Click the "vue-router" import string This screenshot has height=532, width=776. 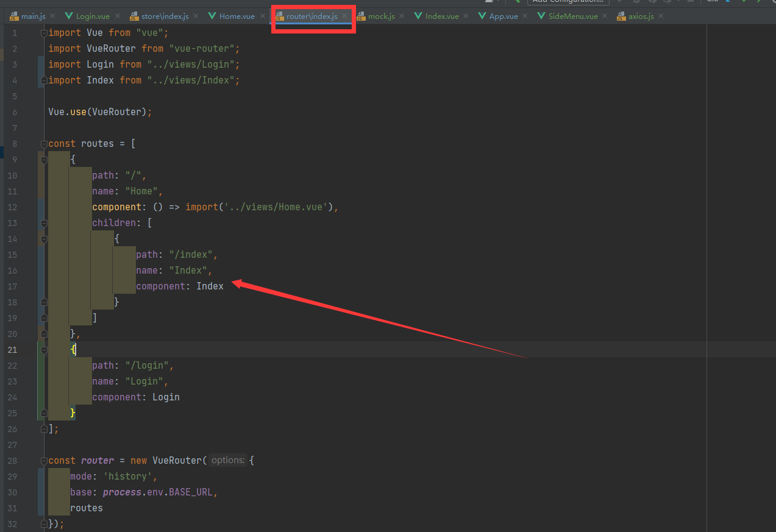202,49
